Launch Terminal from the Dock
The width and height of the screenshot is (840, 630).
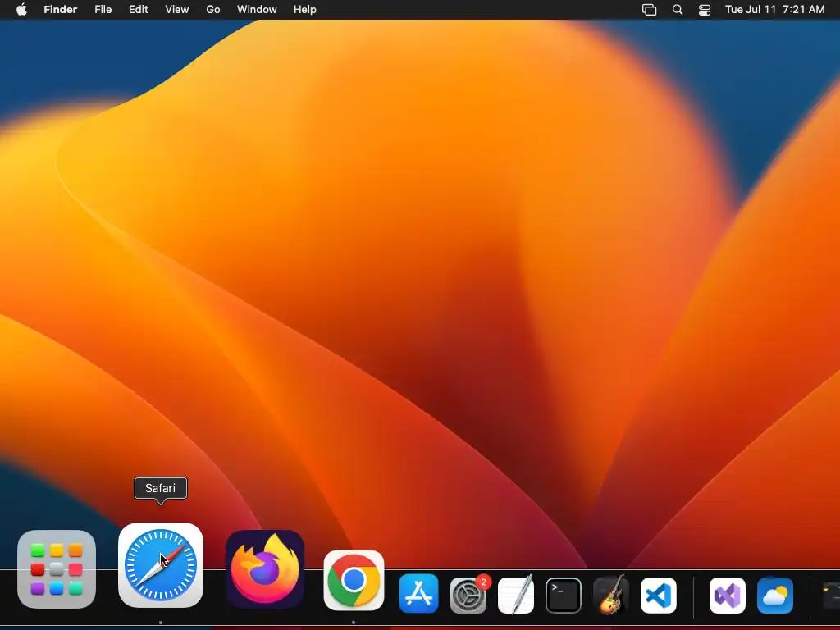tap(564, 596)
